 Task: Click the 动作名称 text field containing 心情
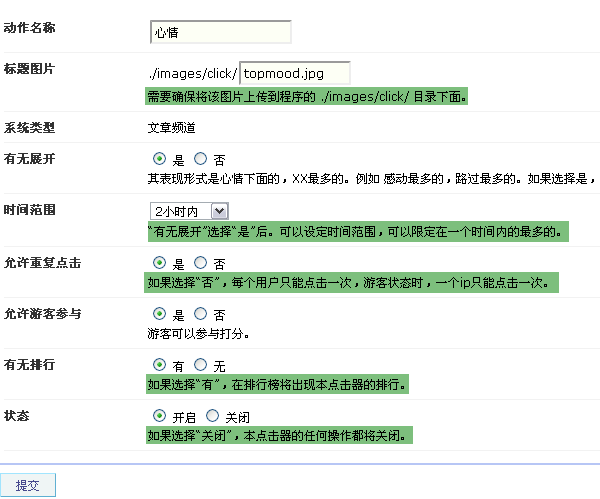[x=220, y=32]
